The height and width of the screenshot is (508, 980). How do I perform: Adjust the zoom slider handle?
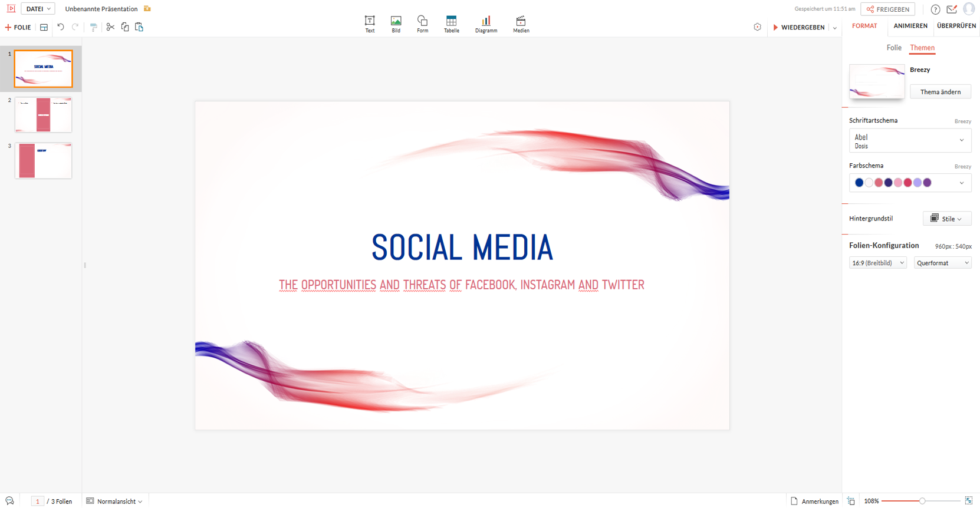point(922,501)
